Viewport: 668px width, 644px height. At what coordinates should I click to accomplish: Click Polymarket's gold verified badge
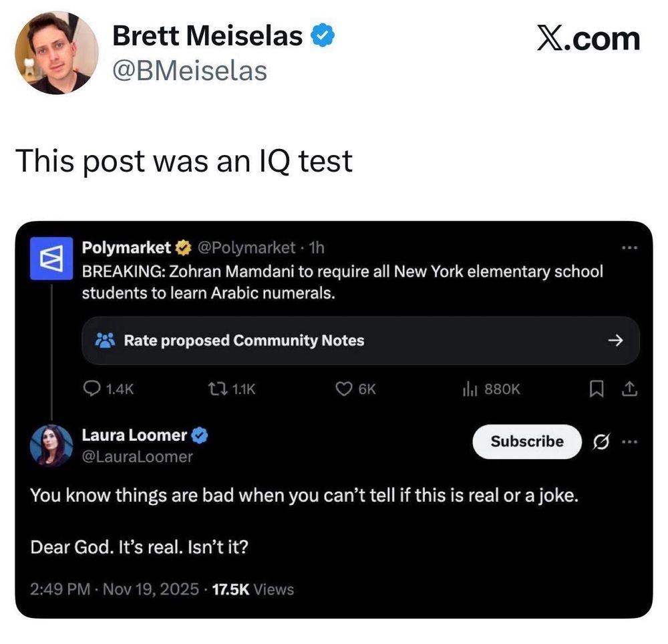(182, 248)
